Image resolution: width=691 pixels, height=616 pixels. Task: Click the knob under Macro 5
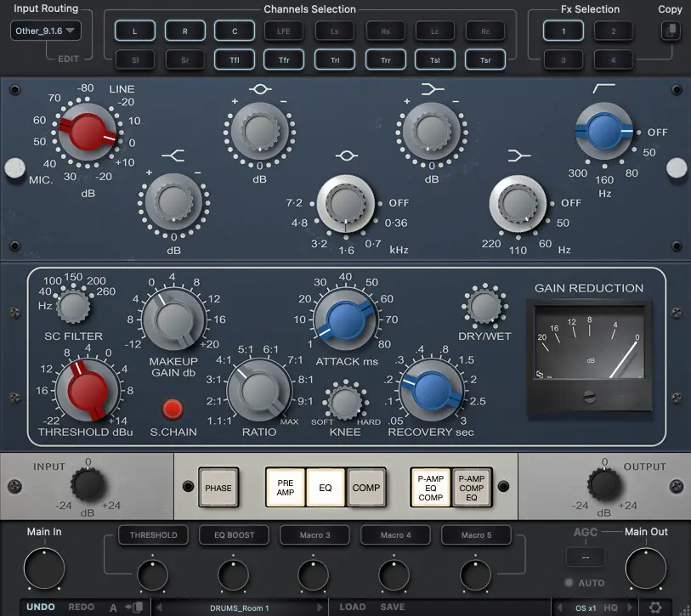475,575
